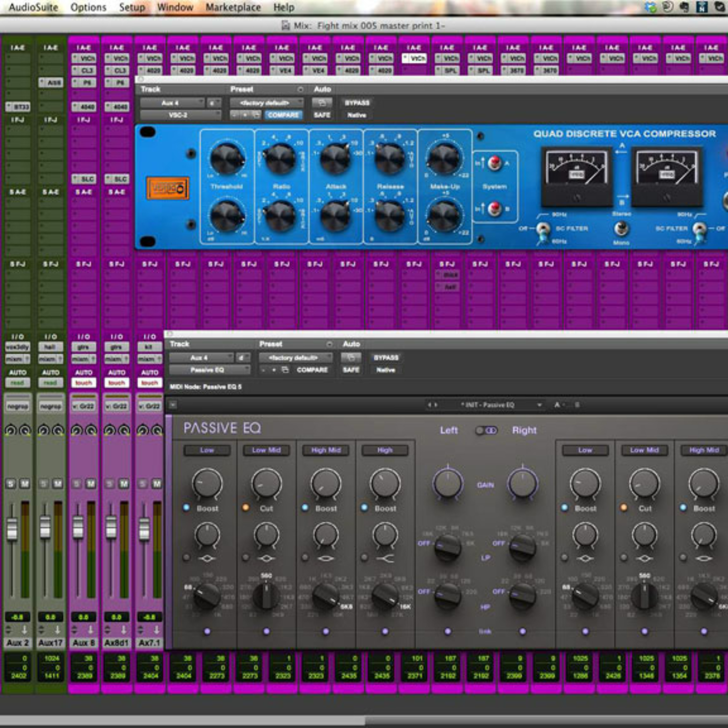Click SAFE in the Passive EQ plugin window

351,370
